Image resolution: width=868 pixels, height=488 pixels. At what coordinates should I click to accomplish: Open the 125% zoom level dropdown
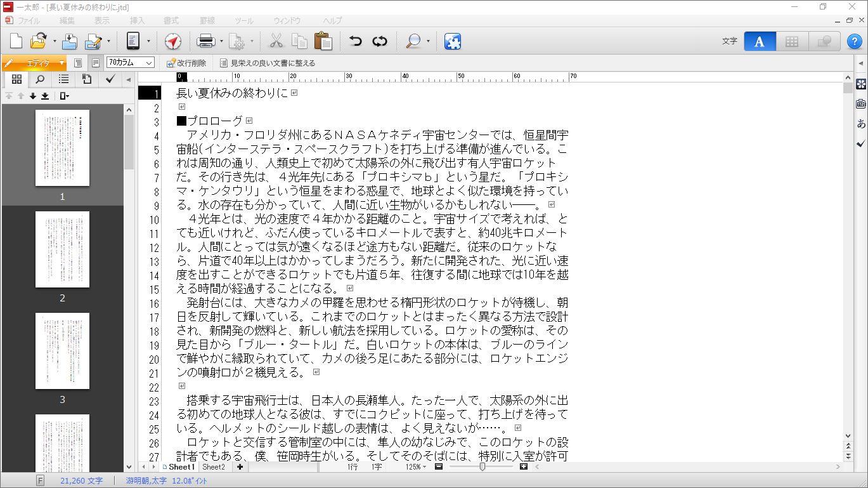415,466
